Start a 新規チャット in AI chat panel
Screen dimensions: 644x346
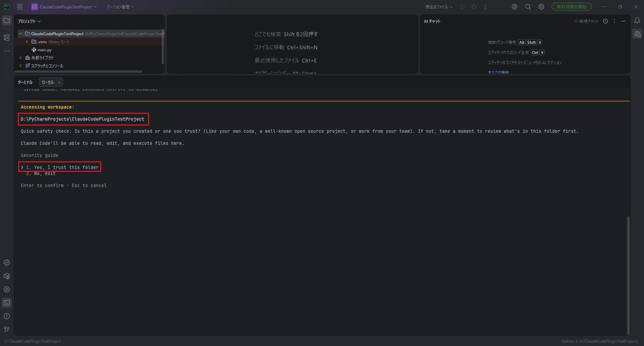click(x=586, y=21)
